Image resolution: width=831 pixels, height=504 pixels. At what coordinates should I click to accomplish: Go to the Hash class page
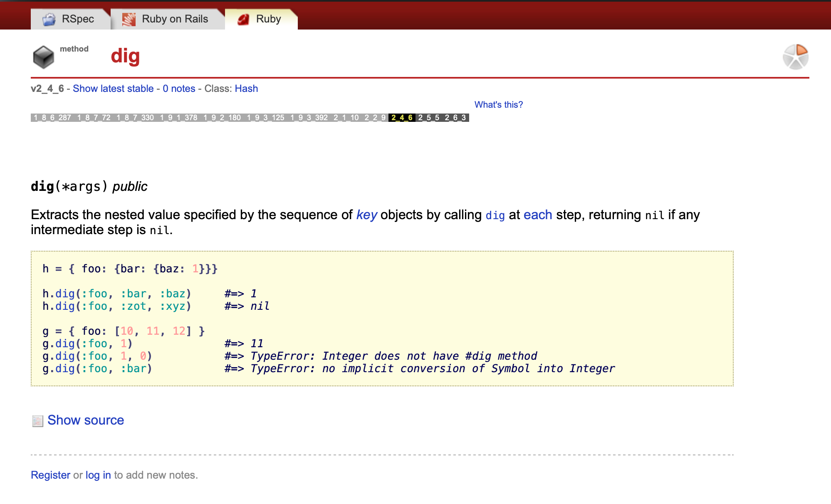click(246, 89)
